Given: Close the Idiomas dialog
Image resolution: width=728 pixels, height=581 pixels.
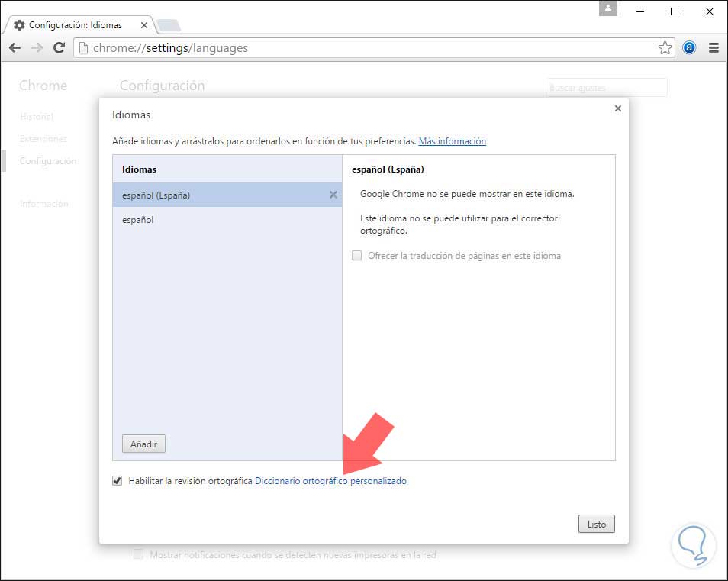Looking at the screenshot, I should pos(617,108).
